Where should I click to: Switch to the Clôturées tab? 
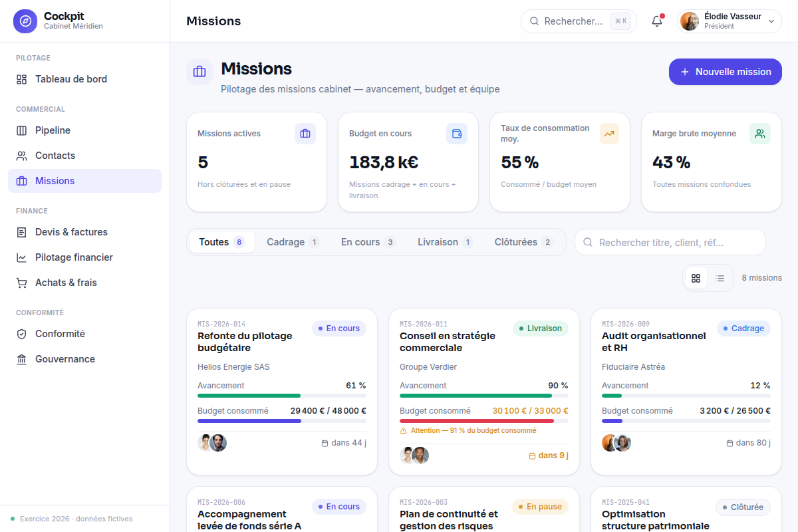524,242
